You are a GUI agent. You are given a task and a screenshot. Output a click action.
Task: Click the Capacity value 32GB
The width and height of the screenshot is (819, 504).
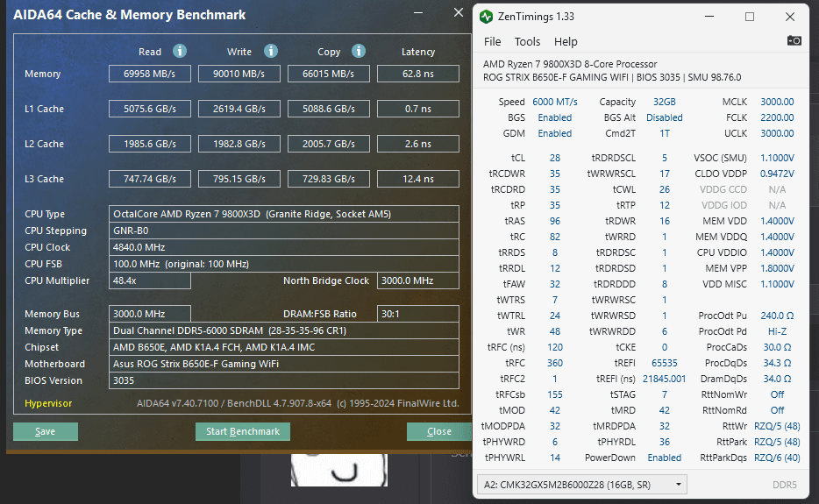[x=665, y=102]
